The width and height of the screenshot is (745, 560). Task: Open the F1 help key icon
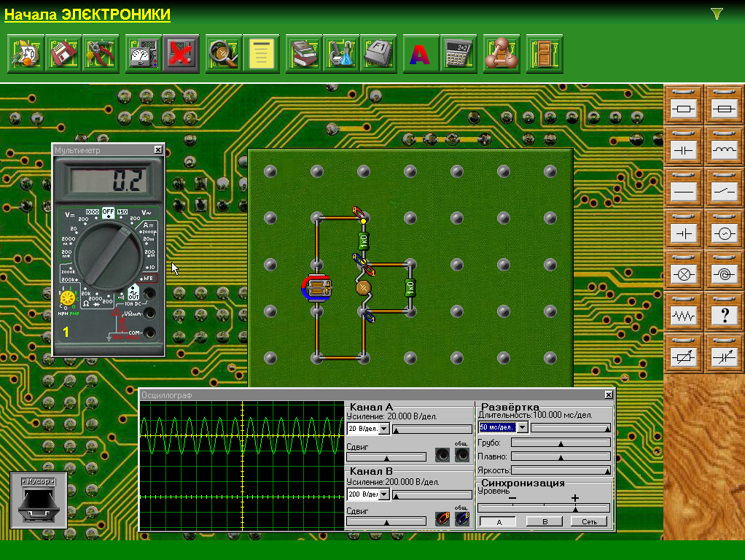[x=379, y=54]
